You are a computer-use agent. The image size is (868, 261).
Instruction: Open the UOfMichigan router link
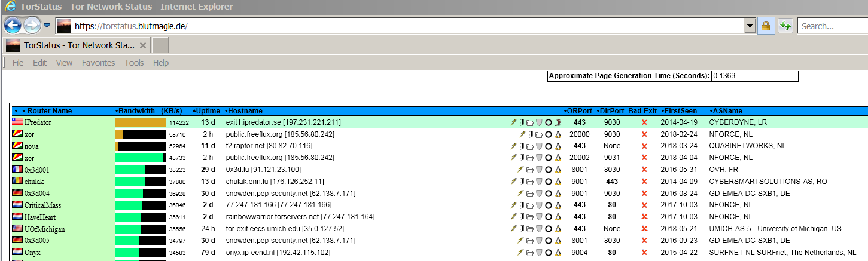pyautogui.click(x=44, y=229)
